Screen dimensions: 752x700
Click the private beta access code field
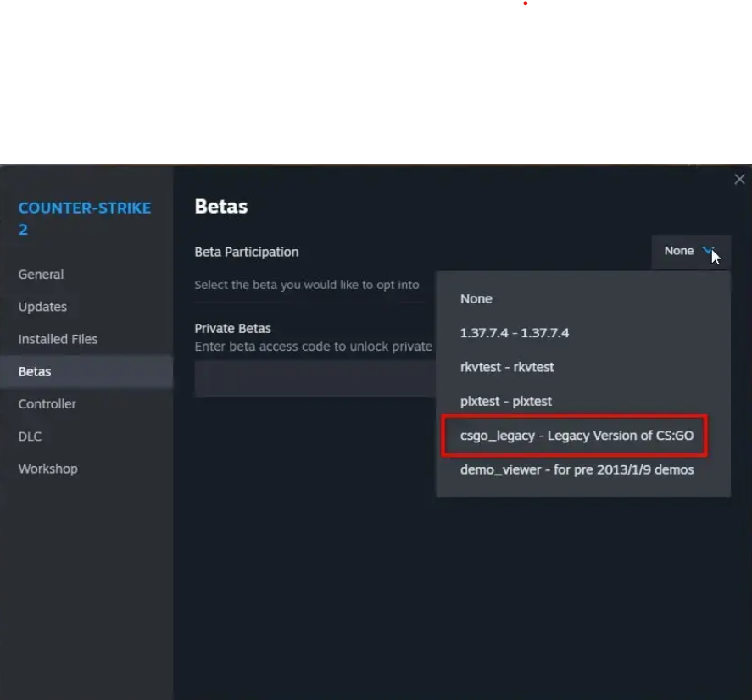click(x=315, y=380)
